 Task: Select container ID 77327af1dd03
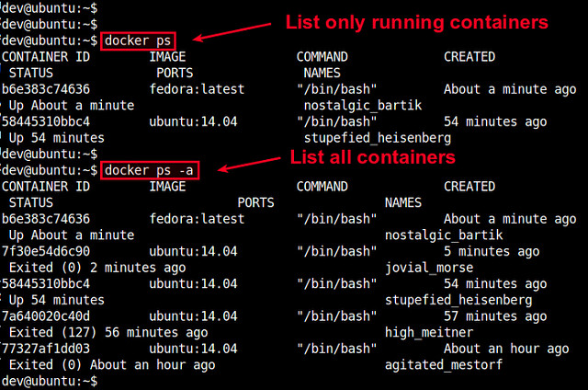tap(46, 349)
